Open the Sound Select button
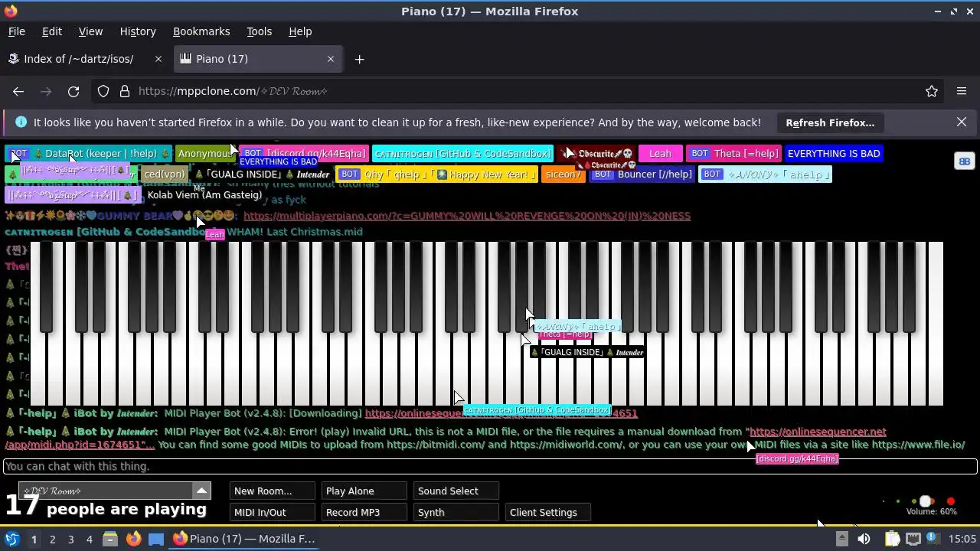This screenshot has width=980, height=551. point(456,491)
